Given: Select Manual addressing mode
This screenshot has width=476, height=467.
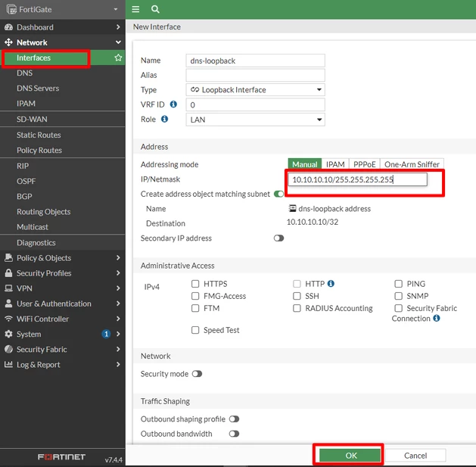Looking at the screenshot, I should pyautogui.click(x=304, y=164).
